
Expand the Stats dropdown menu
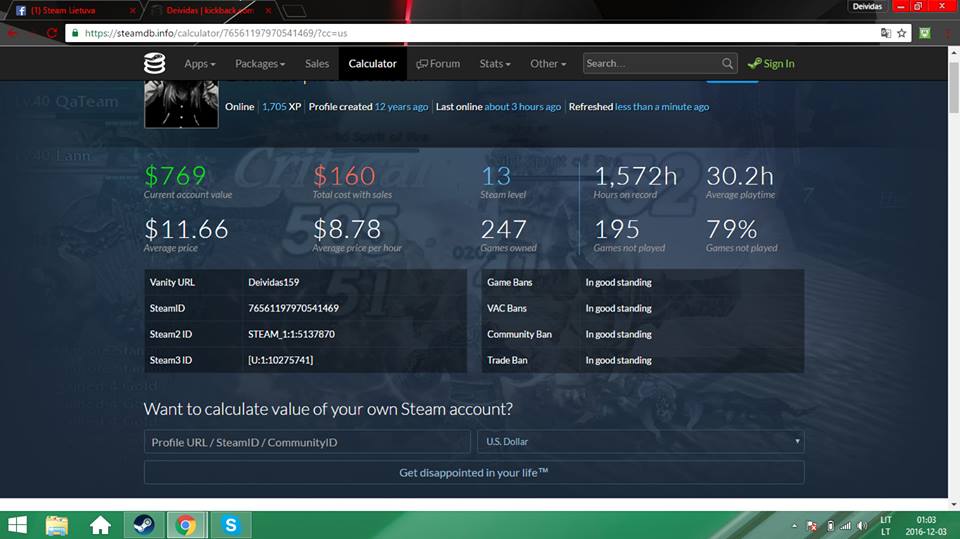coord(495,63)
